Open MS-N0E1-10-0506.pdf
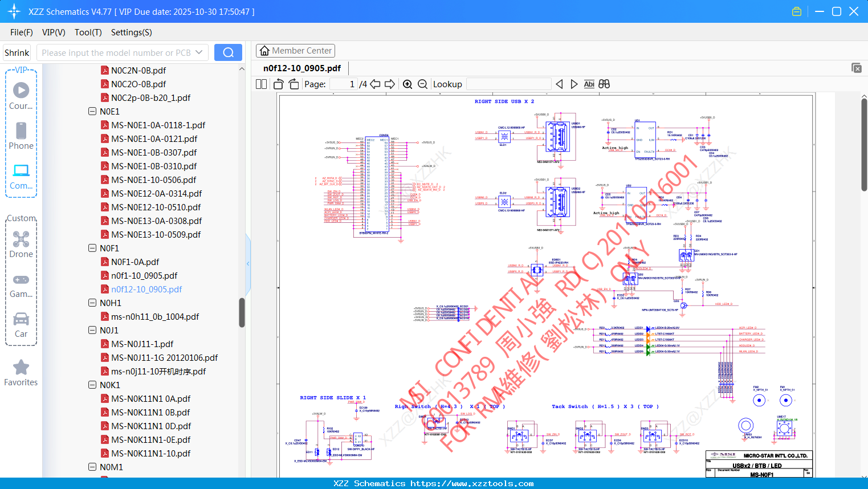 coord(154,180)
